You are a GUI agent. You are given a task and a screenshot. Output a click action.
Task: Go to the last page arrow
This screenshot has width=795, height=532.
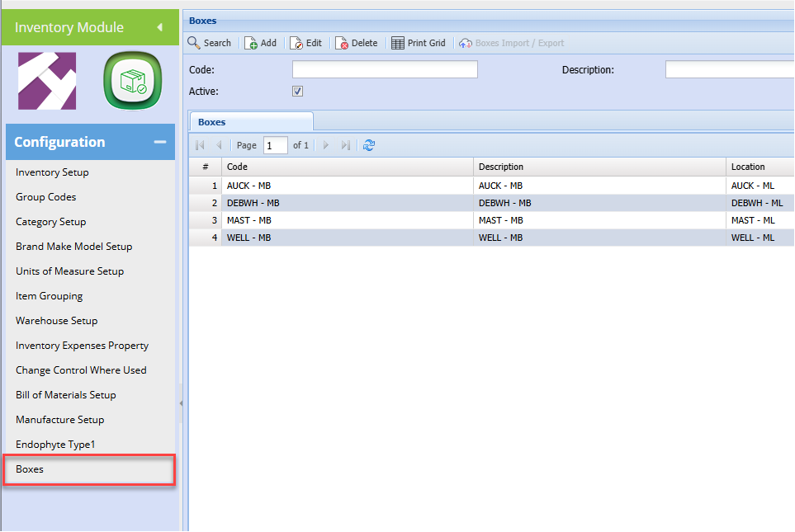345,145
